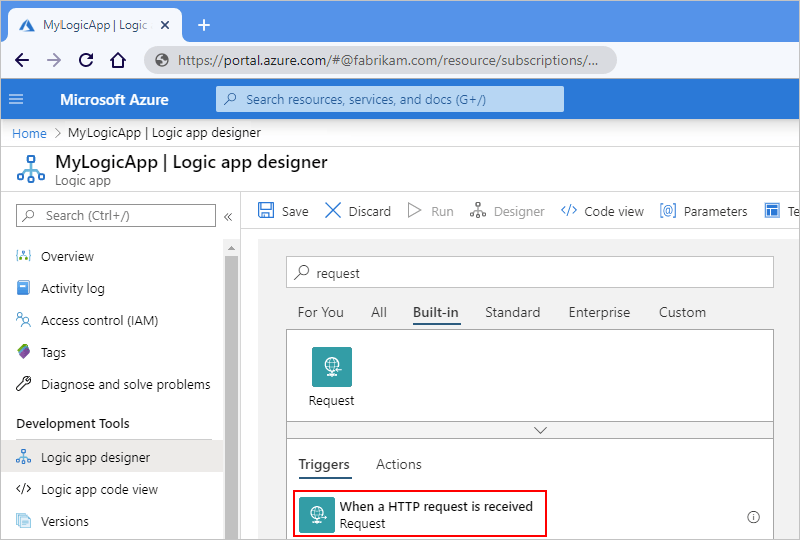Click the Tags icon
Viewport: 800px width, 540px height.
point(23,352)
